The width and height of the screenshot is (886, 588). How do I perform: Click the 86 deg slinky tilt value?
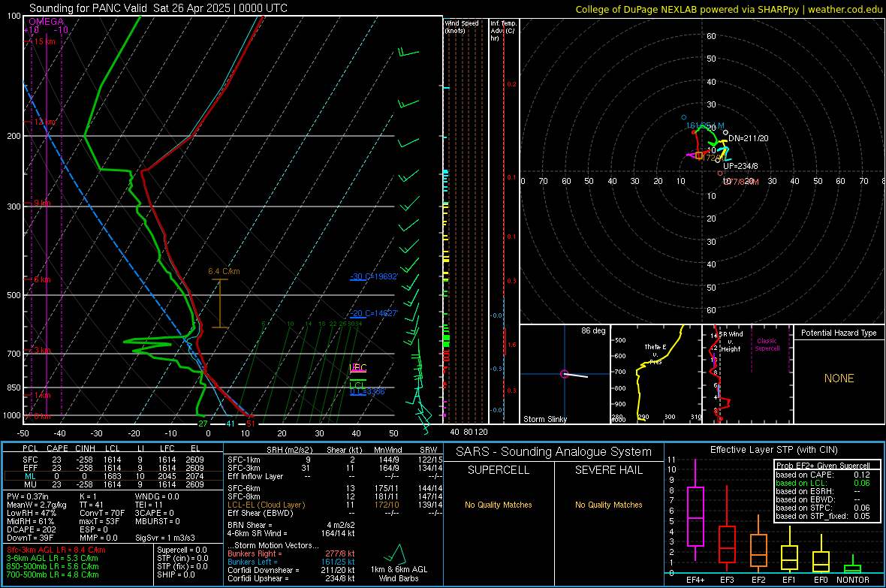point(593,330)
